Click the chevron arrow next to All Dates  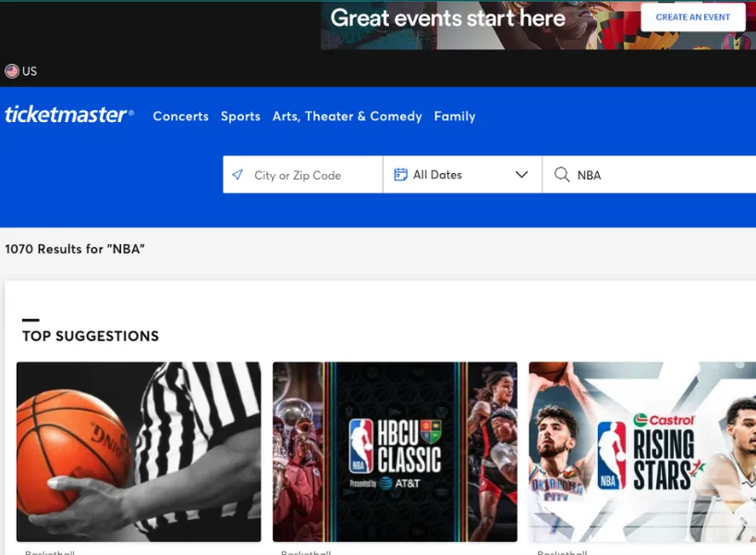pos(522,175)
